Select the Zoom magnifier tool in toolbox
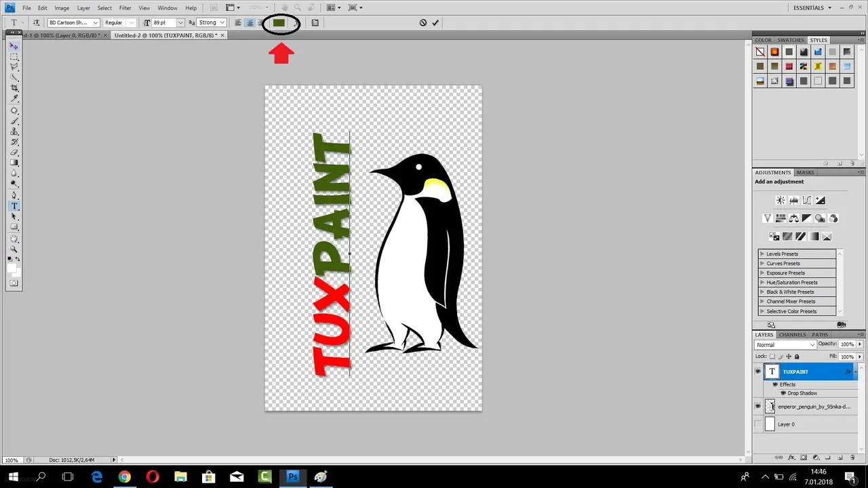The image size is (868, 488). [14, 249]
